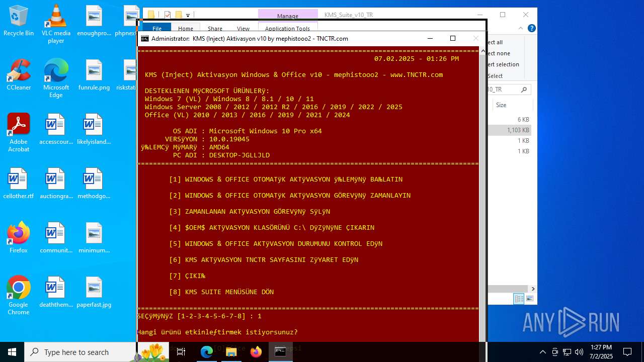Select likelyisland Word document on desktop

(x=94, y=129)
